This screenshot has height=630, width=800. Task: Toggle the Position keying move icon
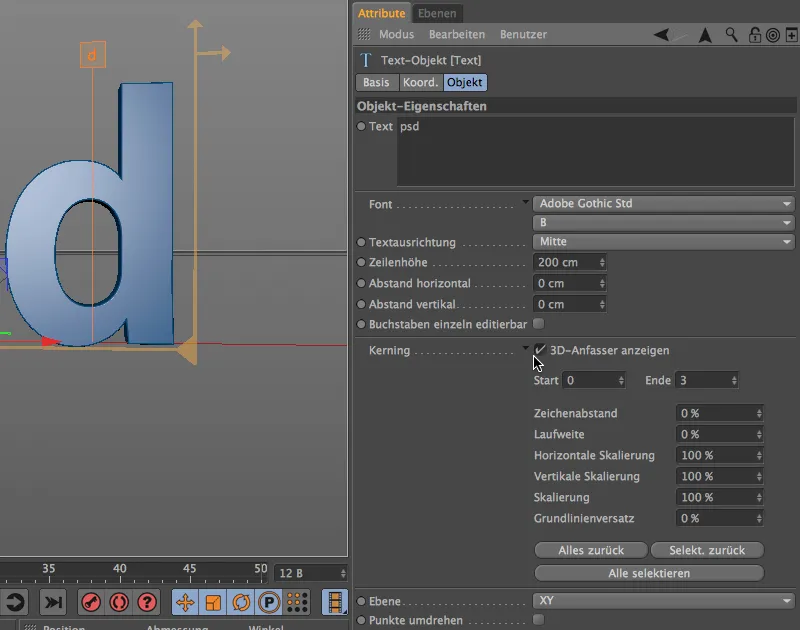185,602
